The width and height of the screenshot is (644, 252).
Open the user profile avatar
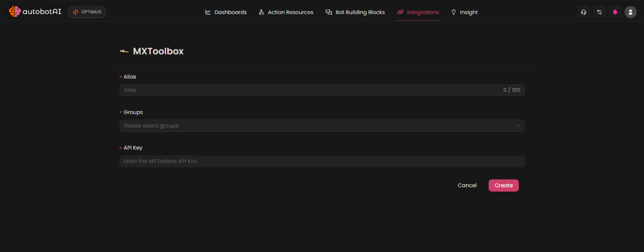pyautogui.click(x=630, y=12)
